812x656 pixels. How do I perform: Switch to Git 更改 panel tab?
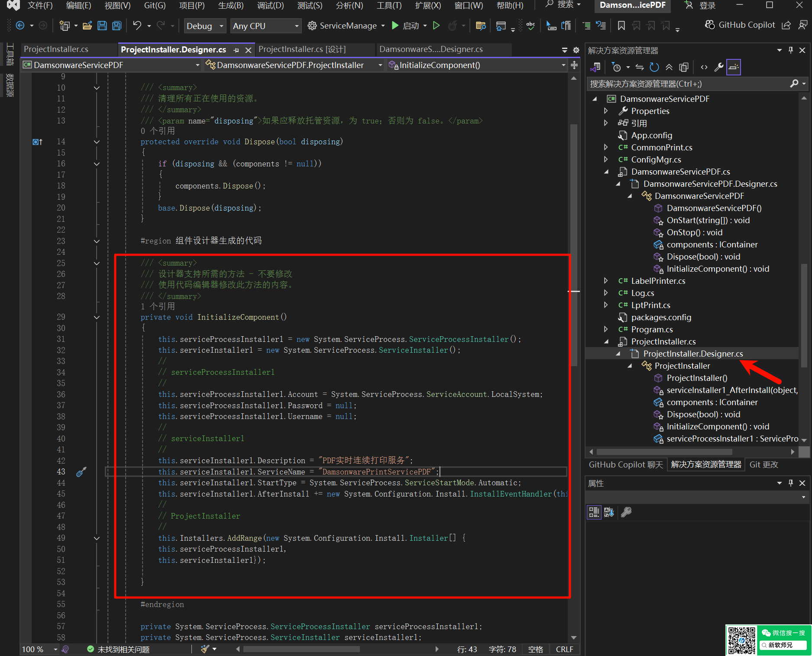coord(763,464)
